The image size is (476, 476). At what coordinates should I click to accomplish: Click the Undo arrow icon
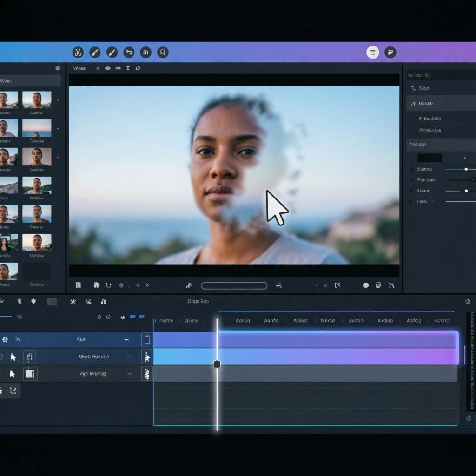coord(129,52)
